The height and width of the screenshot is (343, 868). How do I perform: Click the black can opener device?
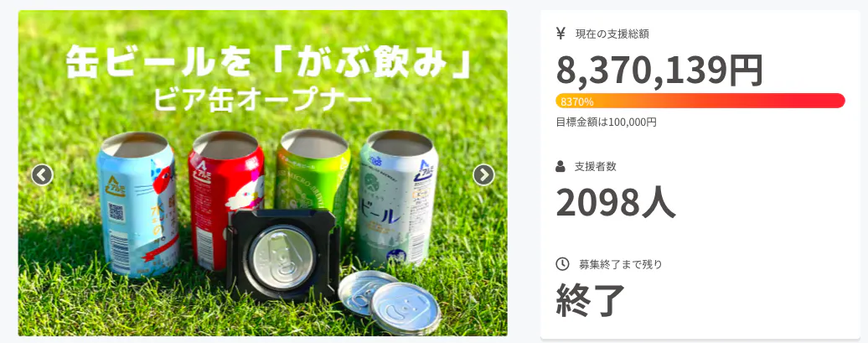click(x=282, y=255)
